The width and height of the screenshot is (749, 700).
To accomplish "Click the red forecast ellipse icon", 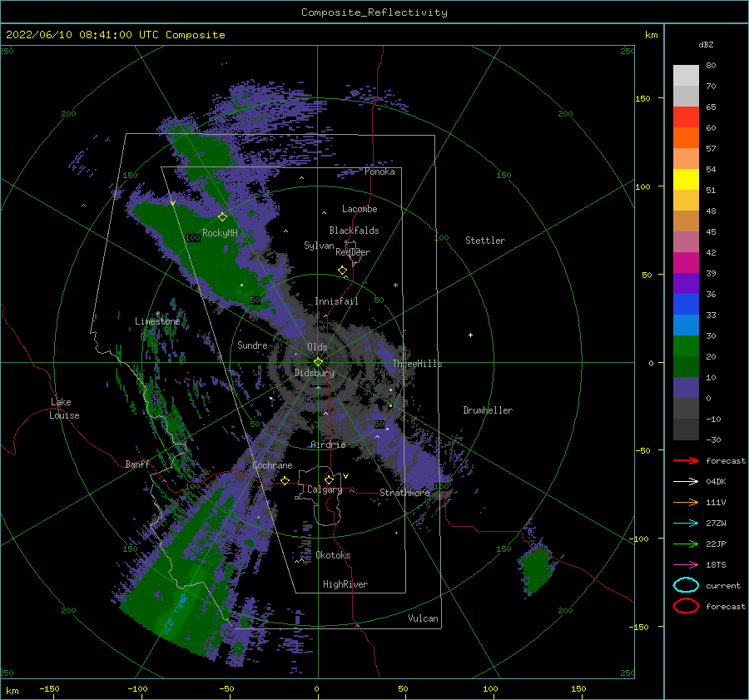I will pos(686,606).
